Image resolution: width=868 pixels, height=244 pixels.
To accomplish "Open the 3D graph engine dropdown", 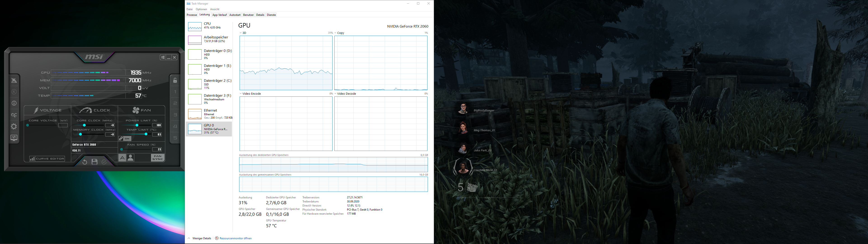I will [241, 33].
